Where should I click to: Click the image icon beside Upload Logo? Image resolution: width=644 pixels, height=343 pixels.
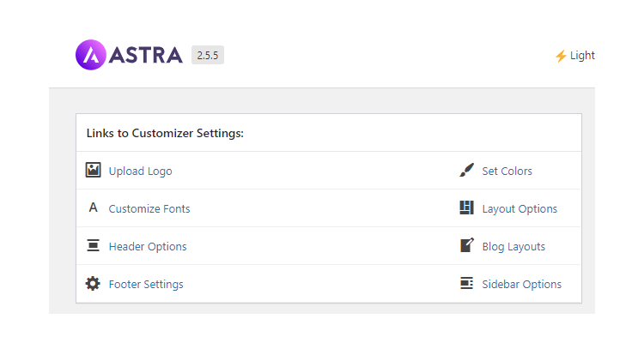[x=93, y=171]
